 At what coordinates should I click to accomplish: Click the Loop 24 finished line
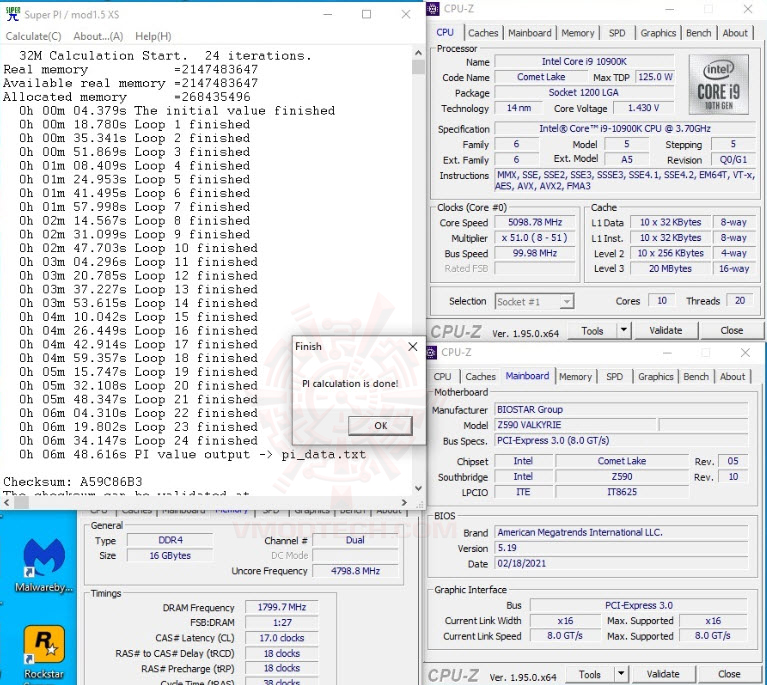tap(138, 441)
